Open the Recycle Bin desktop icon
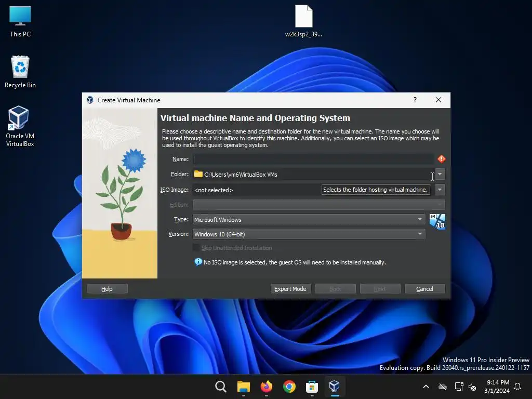This screenshot has width=532, height=399. (20, 72)
